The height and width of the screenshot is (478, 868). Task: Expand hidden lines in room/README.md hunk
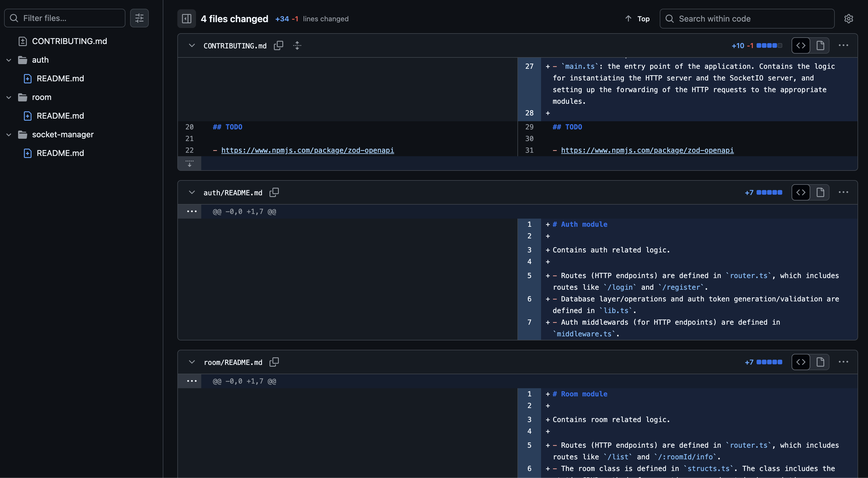(x=191, y=381)
